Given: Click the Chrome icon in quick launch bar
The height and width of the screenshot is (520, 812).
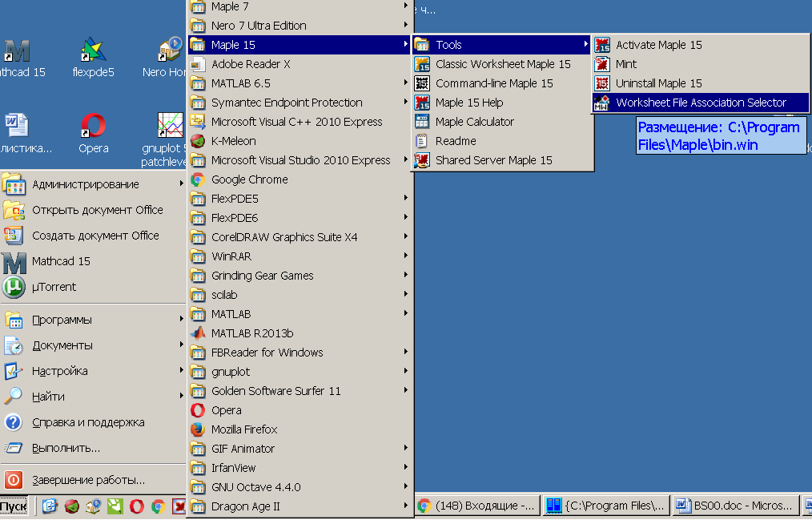Looking at the screenshot, I should pos(159,506).
